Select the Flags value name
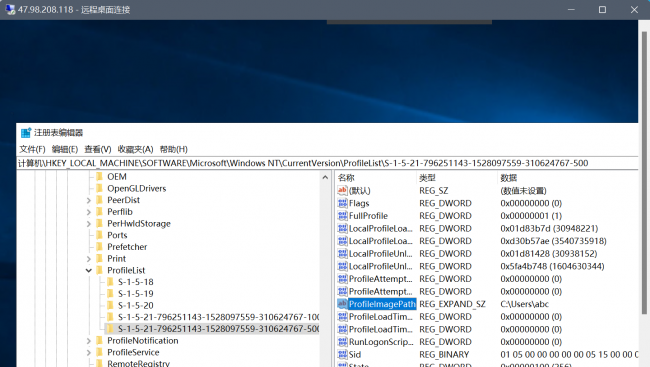 click(359, 203)
